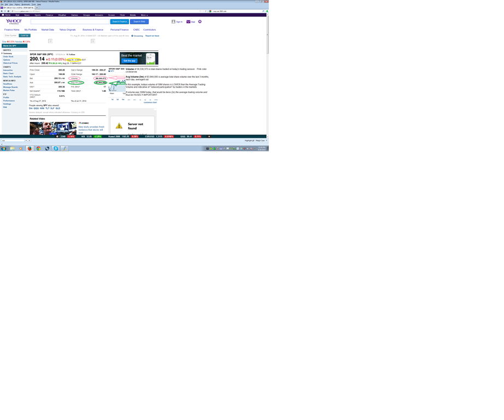Click the find bar text field
Screen dimensions: 504x420
[13, 141]
